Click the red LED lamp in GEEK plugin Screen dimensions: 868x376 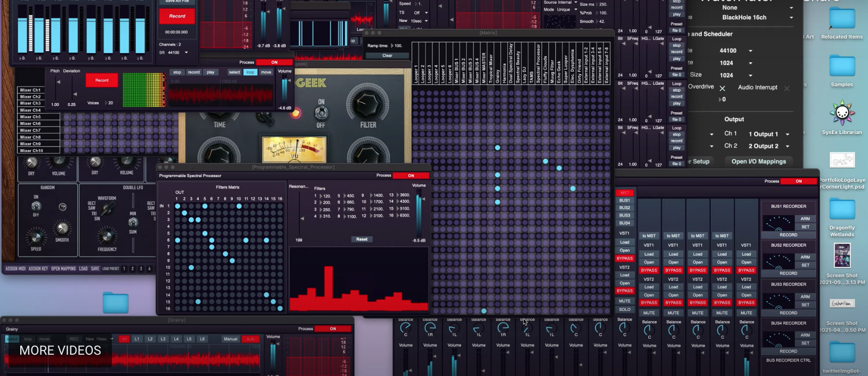295,113
